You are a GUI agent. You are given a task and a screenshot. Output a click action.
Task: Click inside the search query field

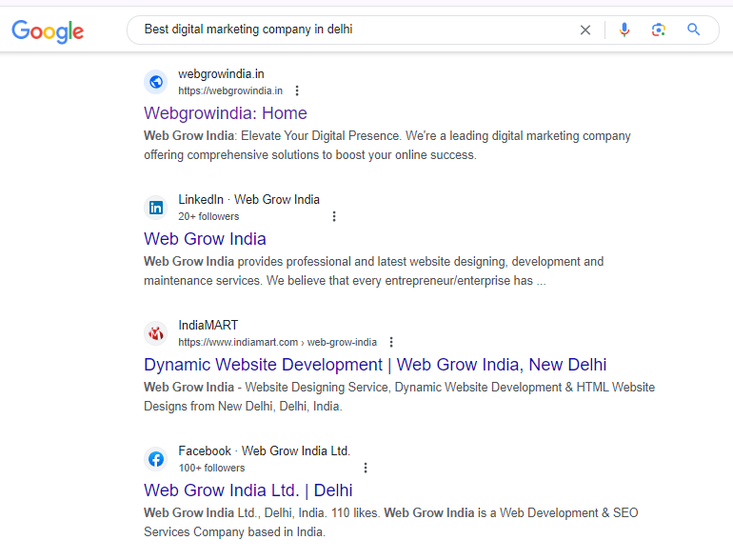355,30
